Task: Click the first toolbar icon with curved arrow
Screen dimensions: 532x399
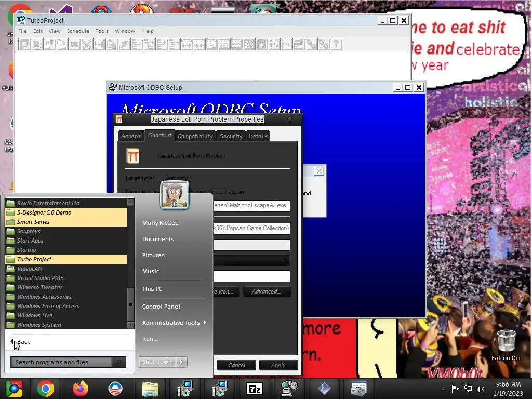Action: (24, 45)
